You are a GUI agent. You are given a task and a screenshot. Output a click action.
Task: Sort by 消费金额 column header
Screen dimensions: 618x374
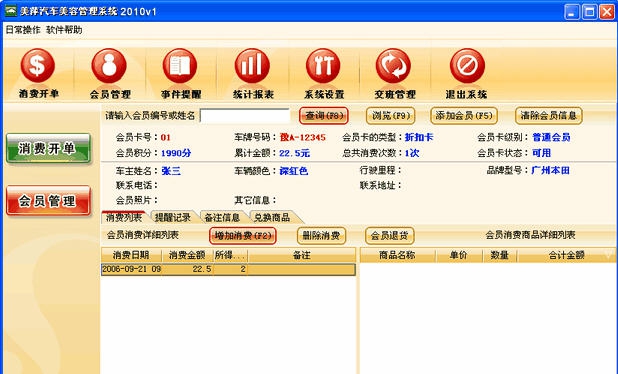pos(187,255)
